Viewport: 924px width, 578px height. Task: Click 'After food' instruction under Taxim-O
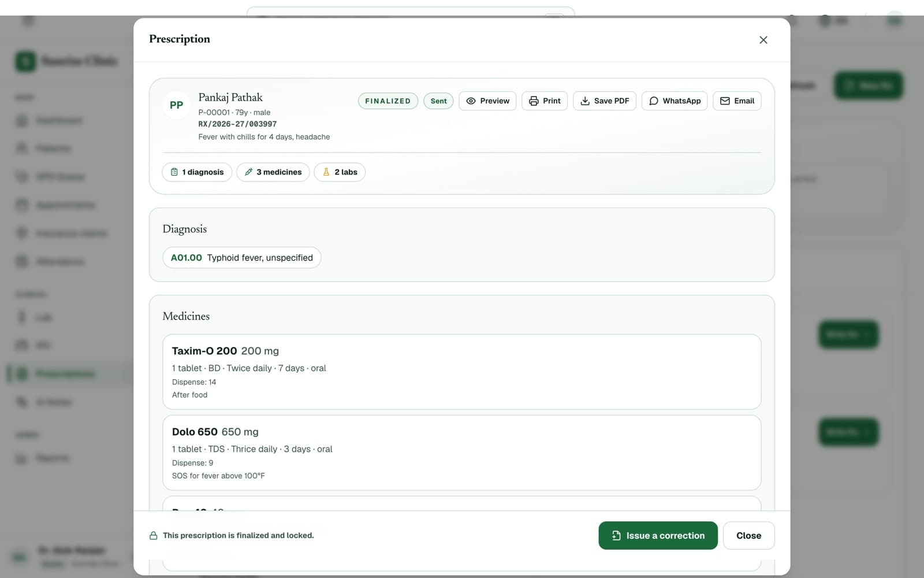click(x=189, y=395)
